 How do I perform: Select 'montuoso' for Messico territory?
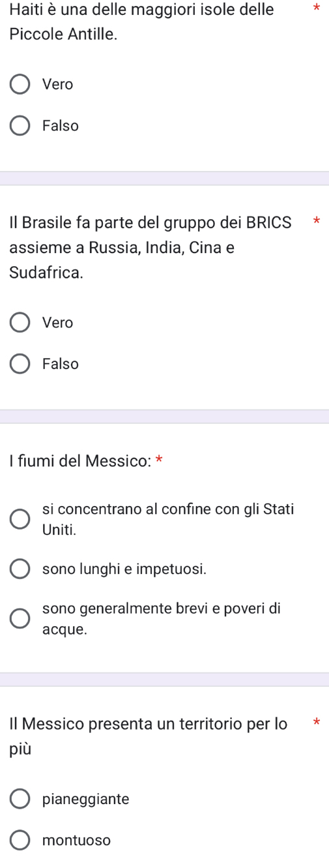click(20, 841)
